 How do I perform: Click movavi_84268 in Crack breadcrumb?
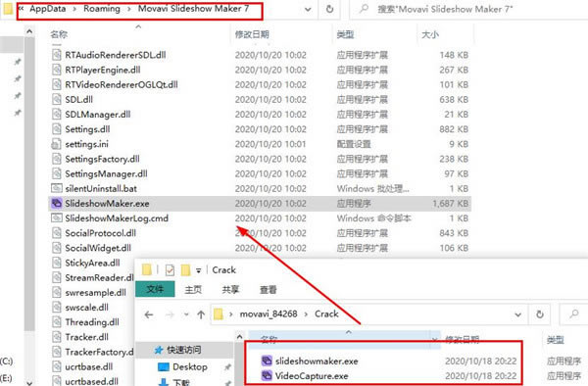tap(269, 314)
